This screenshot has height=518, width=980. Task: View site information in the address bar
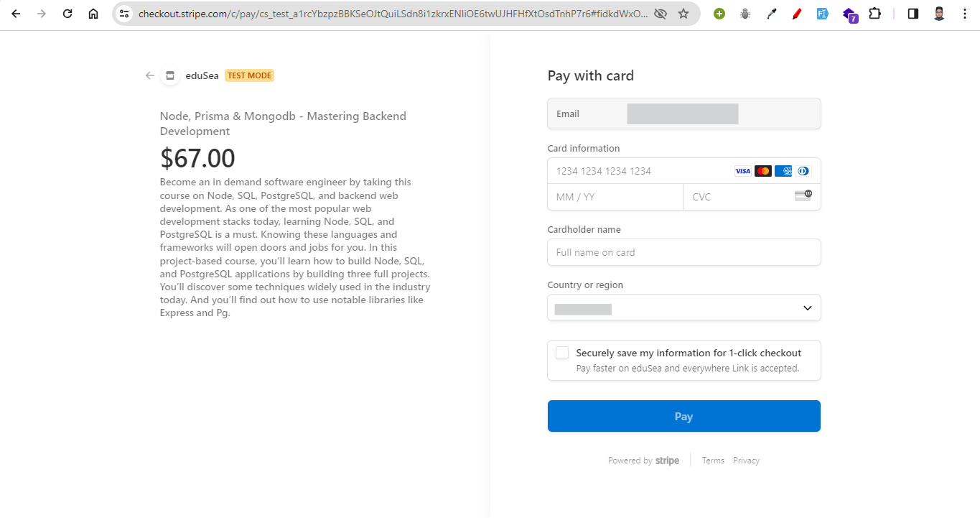click(x=124, y=14)
